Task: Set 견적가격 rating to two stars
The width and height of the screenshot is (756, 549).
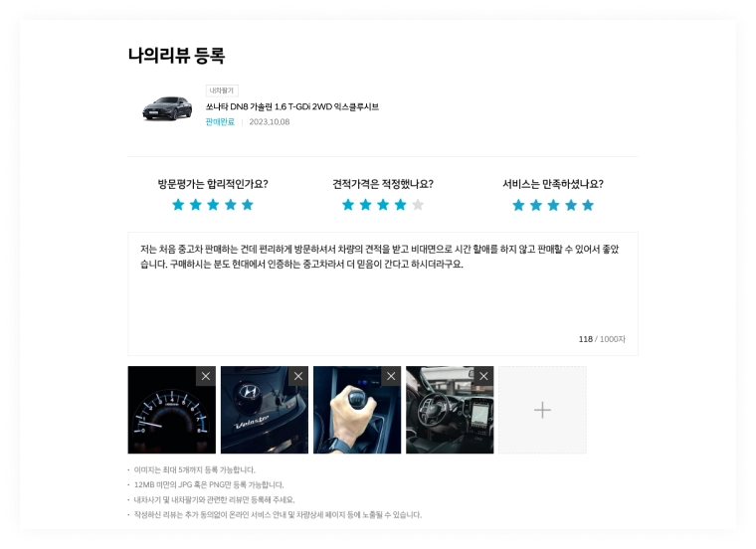Action: pyautogui.click(x=365, y=205)
